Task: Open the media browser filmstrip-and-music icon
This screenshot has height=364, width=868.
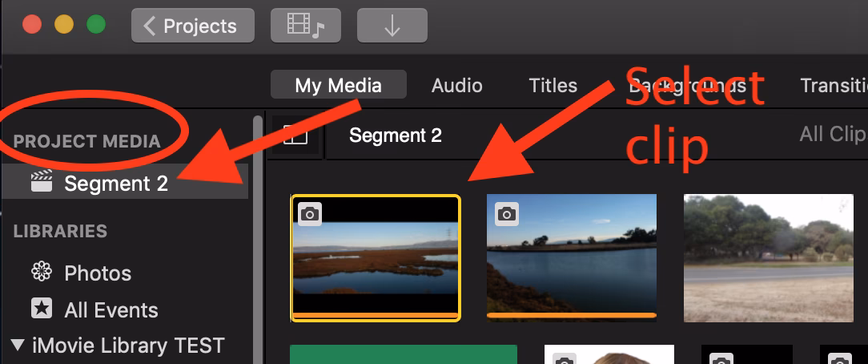Action: tap(305, 26)
